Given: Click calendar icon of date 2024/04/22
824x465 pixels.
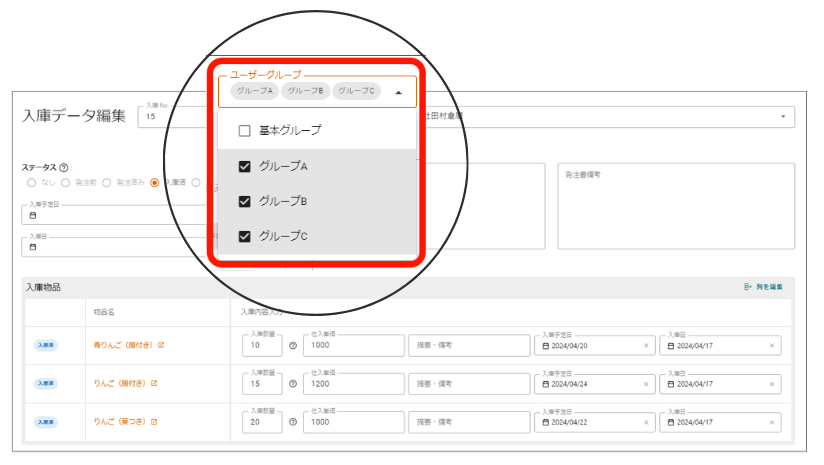Looking at the screenshot, I should click(545, 422).
